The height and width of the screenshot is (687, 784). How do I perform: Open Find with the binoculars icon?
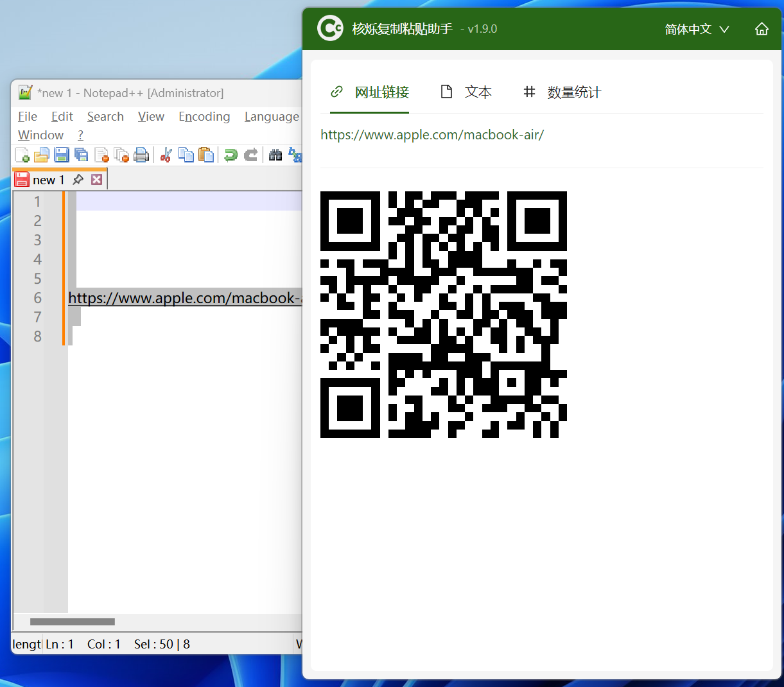click(275, 155)
